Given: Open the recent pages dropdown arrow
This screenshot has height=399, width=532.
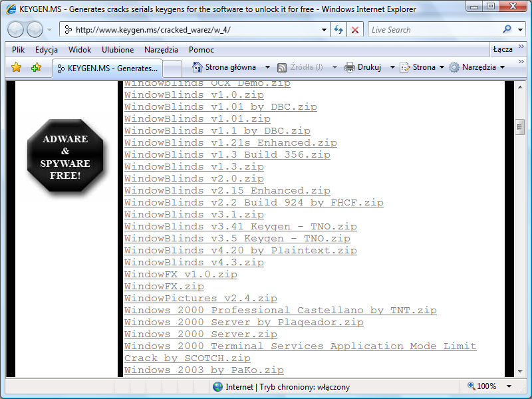Looking at the screenshot, I should point(49,30).
